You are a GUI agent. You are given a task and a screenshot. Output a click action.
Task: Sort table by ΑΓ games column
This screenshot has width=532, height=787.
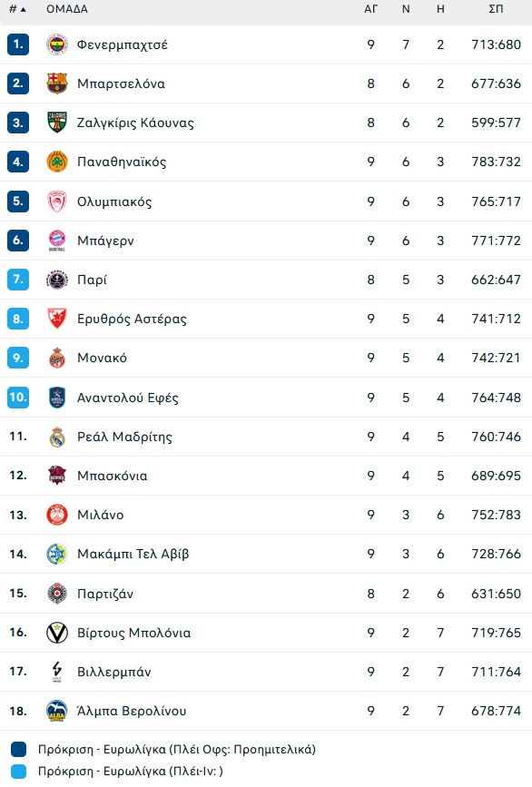pos(371,9)
